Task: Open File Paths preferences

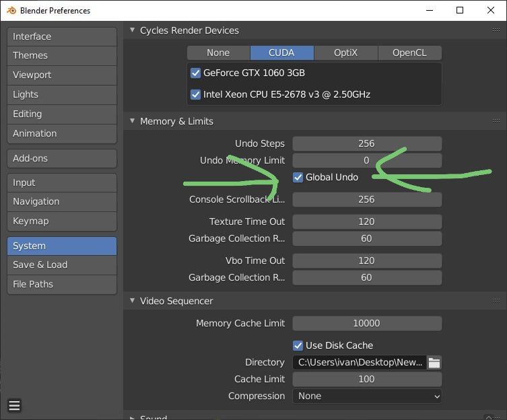Action: coord(62,284)
